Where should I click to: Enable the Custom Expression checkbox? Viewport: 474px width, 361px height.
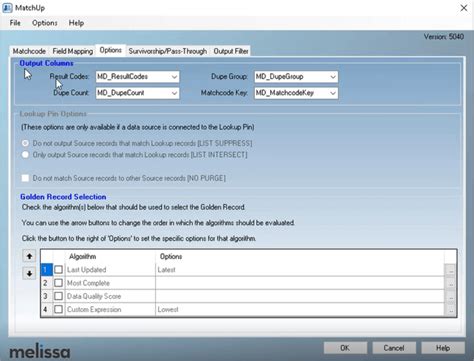point(58,309)
